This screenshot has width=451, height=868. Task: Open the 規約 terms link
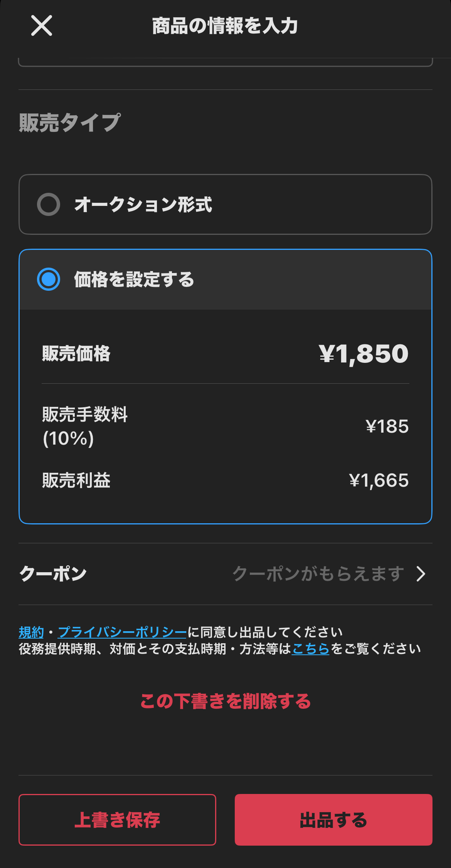click(31, 632)
